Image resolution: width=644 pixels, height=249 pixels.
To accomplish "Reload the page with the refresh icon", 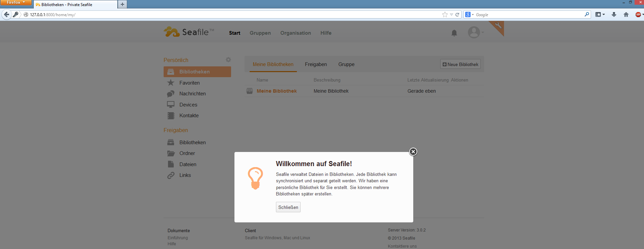I will pos(457,14).
